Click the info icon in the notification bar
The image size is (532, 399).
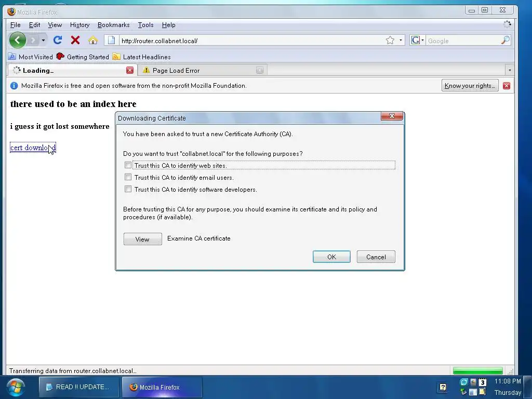pyautogui.click(x=14, y=86)
